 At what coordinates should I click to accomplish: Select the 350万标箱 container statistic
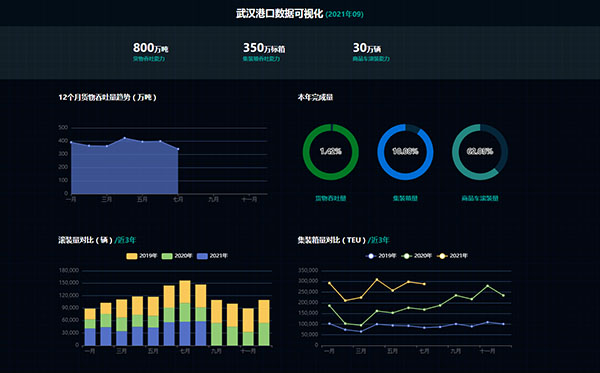[x=264, y=52]
